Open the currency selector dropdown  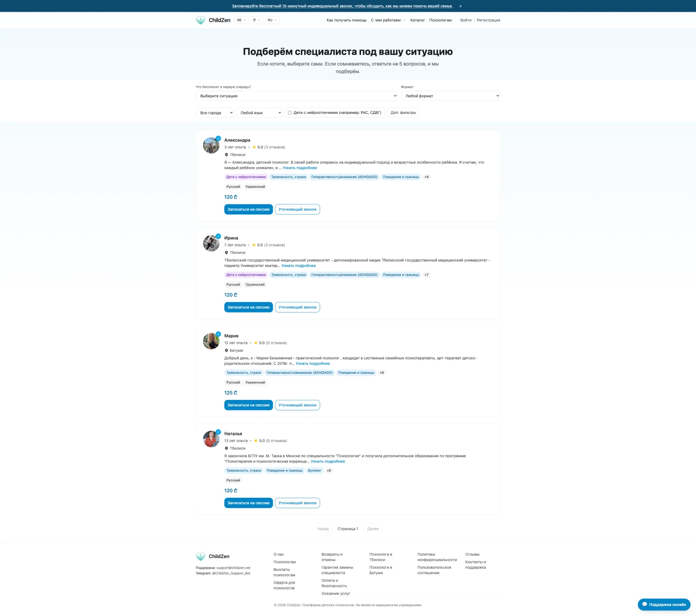pyautogui.click(x=257, y=20)
